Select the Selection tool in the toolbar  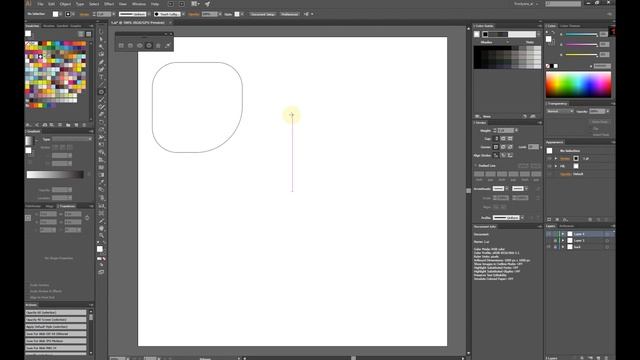tap(101, 32)
